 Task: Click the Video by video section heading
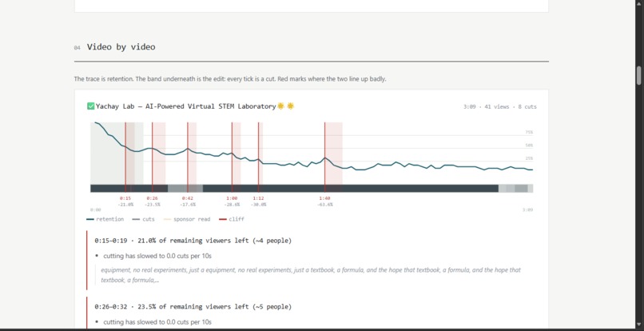[121, 47]
